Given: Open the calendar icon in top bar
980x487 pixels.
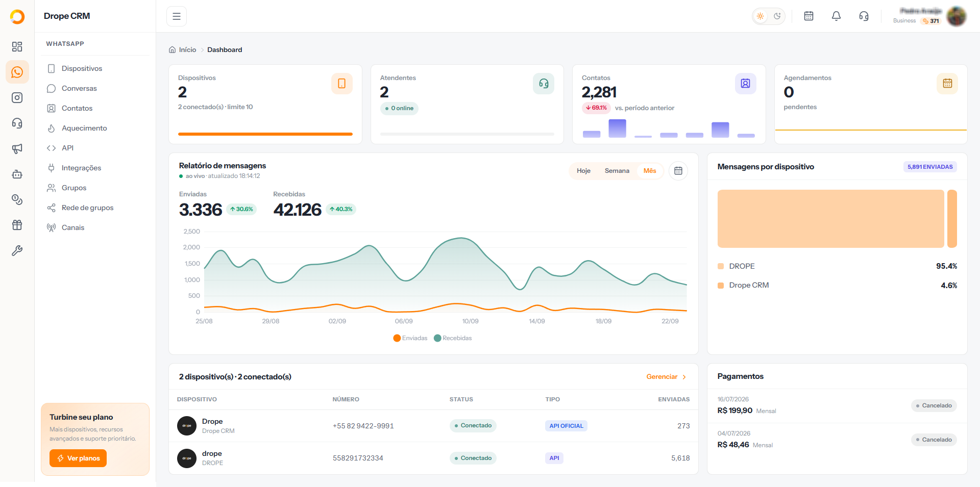Looking at the screenshot, I should (x=808, y=16).
